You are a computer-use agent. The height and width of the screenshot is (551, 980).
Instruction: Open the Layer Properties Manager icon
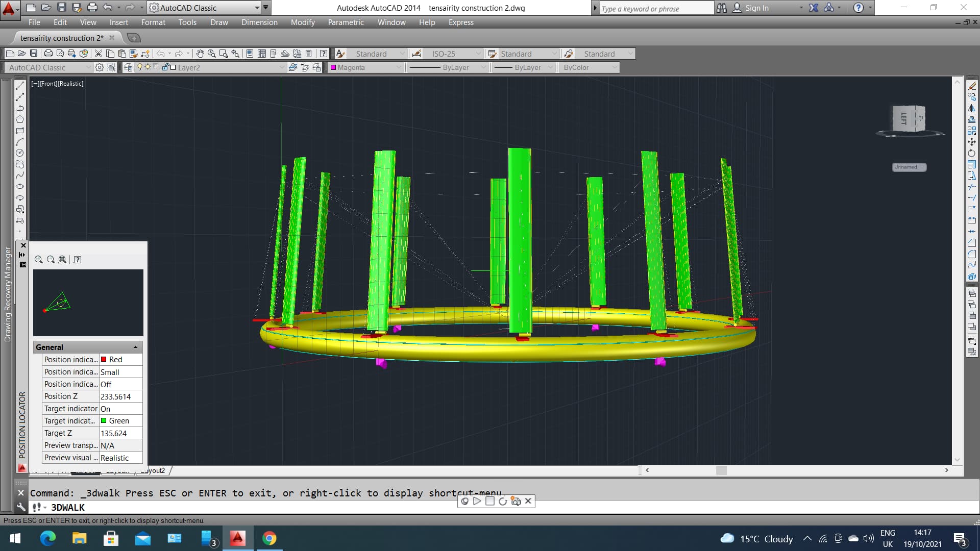pyautogui.click(x=128, y=67)
